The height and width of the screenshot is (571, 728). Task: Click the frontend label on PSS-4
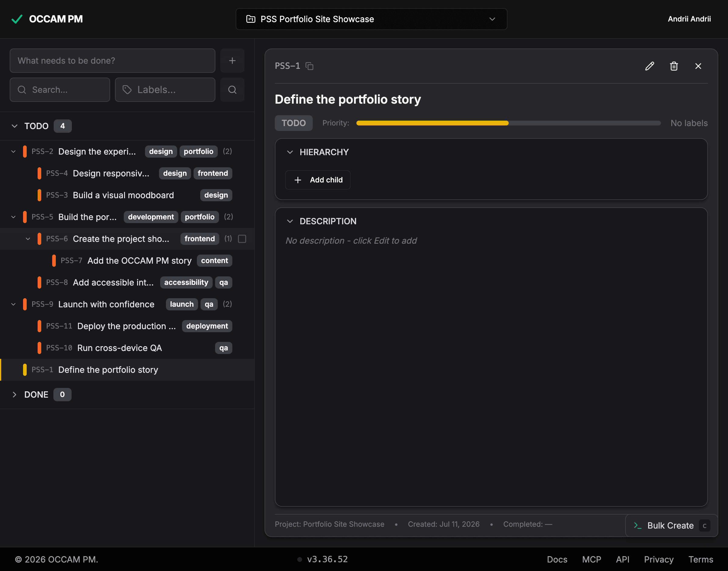click(213, 173)
